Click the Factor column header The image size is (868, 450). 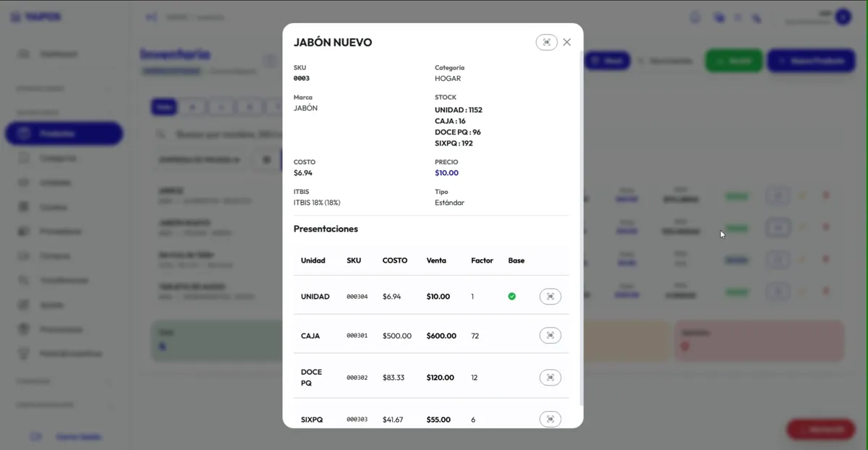(482, 260)
